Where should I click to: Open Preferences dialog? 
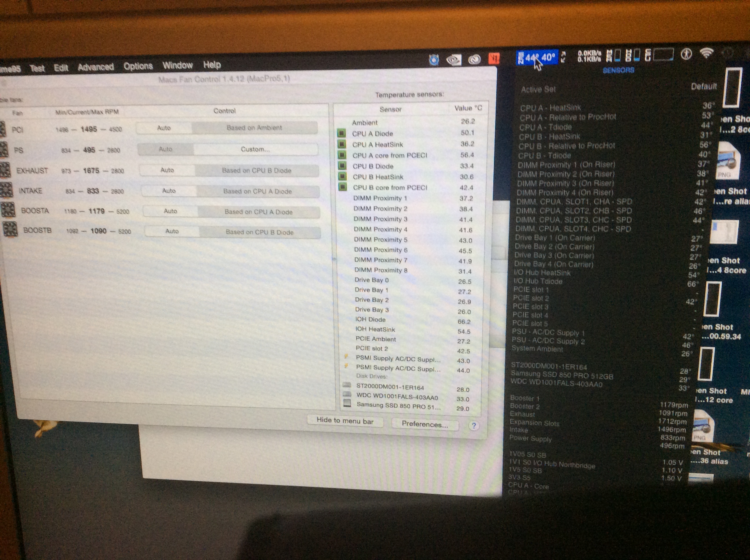tap(424, 424)
